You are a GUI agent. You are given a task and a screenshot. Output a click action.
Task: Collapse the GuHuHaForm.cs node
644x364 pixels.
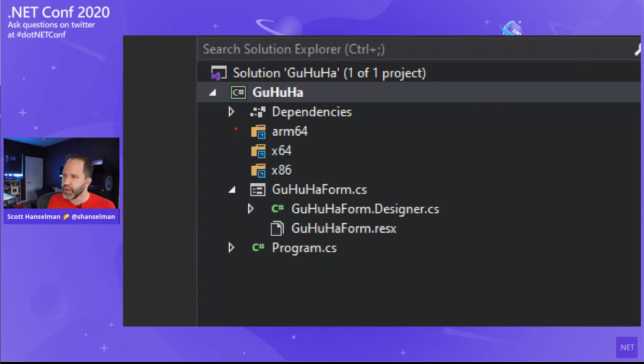coord(232,190)
